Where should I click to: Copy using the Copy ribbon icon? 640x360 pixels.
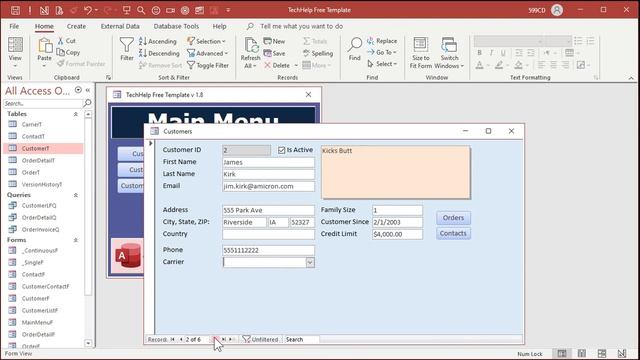point(68,52)
